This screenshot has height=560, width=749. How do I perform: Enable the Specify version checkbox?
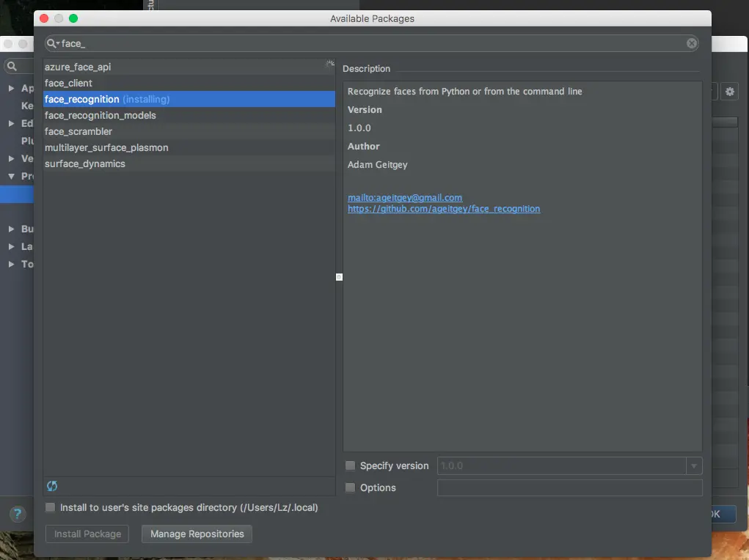[x=350, y=465]
